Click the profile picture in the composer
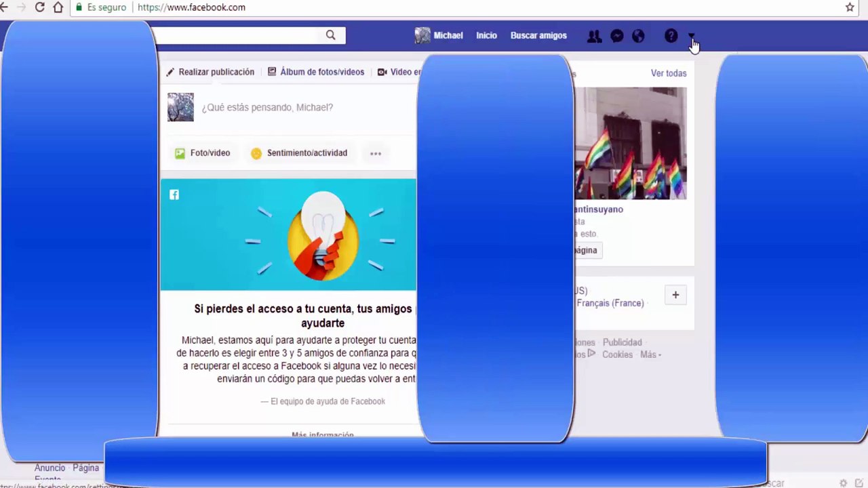868x488 pixels. tap(180, 107)
